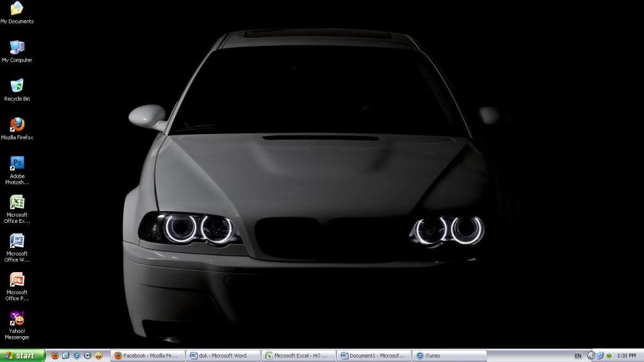Expand hidden system tray icons
The image size is (644, 362).
tap(591, 356)
